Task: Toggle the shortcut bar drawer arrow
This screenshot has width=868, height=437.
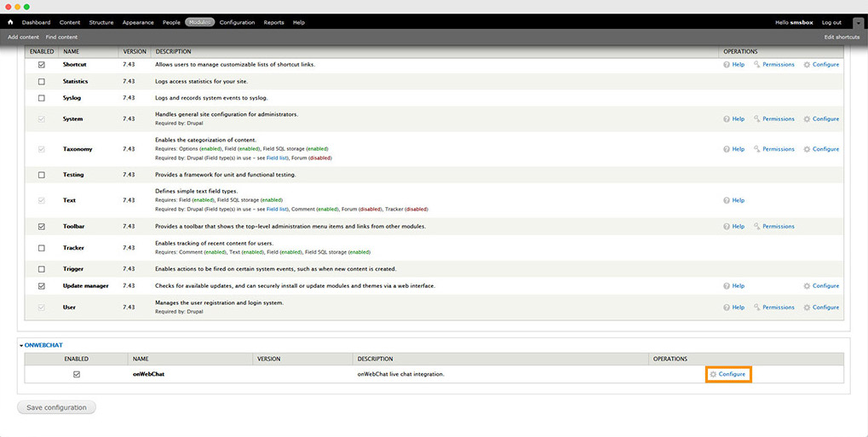Action: [x=858, y=23]
